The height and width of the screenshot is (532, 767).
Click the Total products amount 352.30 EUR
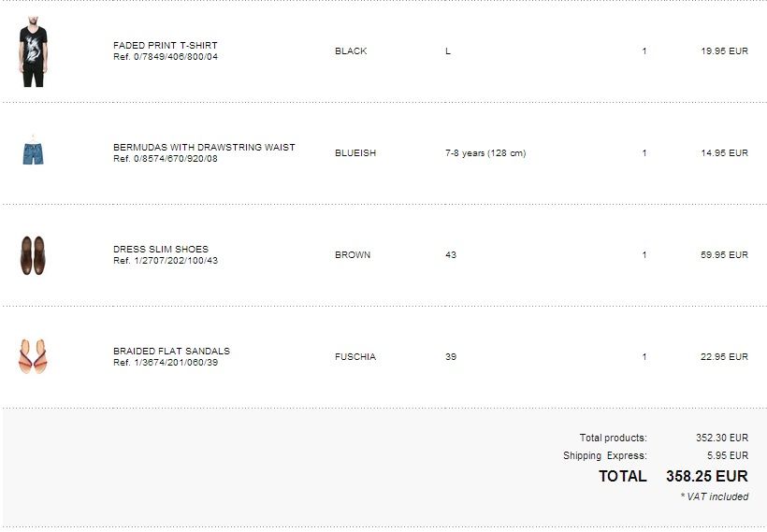[x=722, y=438]
